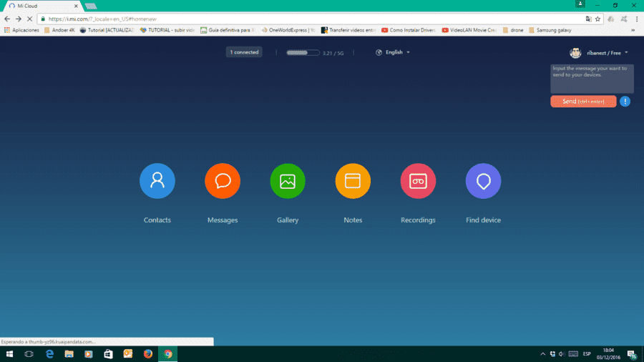
Task: Open the Aplicaciones bookmarks shortcut
Action: tap(21, 30)
